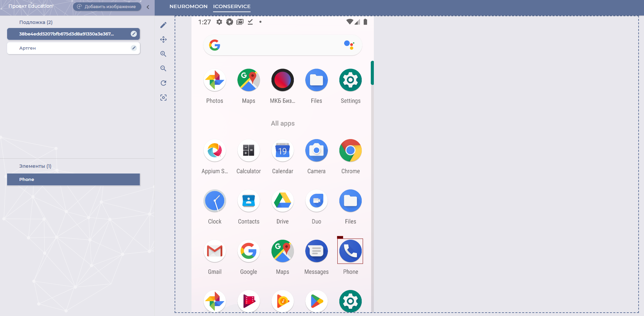
Task: Click the fit-to-screen focus tool icon
Action: coord(163,98)
